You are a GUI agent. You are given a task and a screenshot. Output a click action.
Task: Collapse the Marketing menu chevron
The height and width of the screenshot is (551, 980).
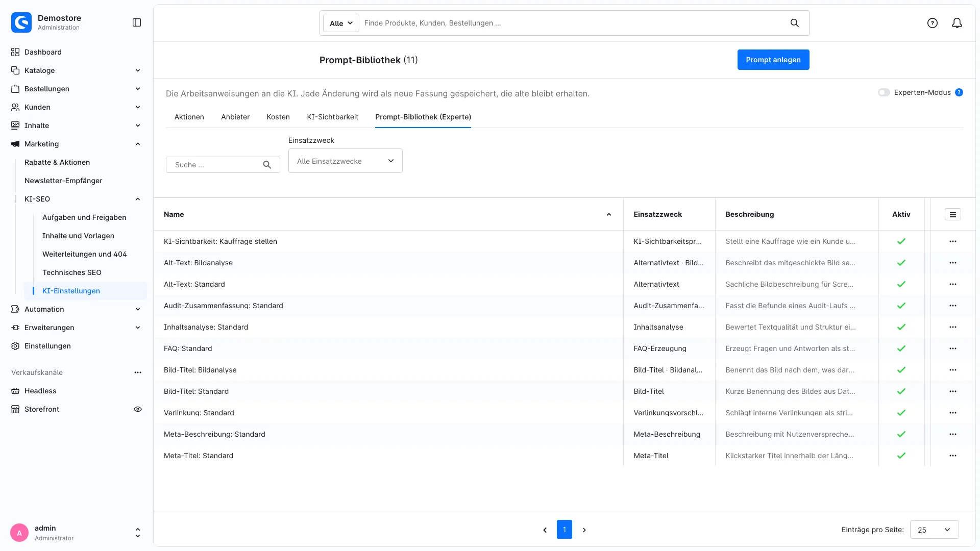click(138, 144)
